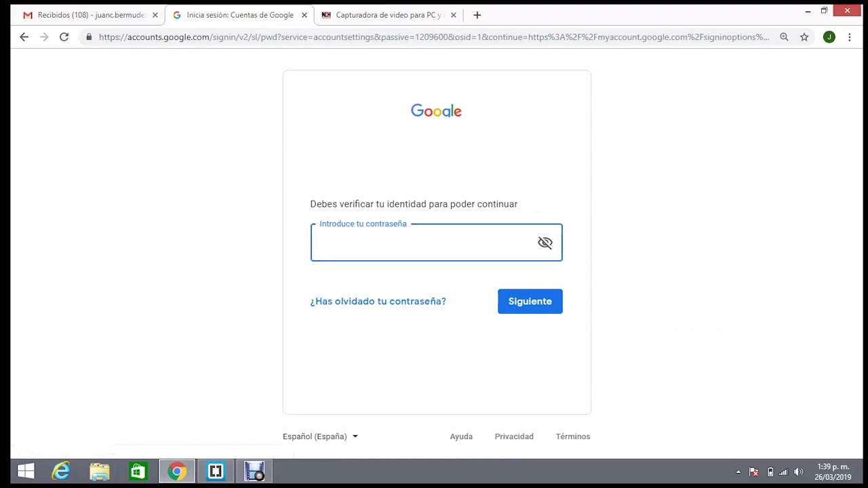
Task: Click the ¿Has olvidado tu contraseña? link
Action: 378,302
